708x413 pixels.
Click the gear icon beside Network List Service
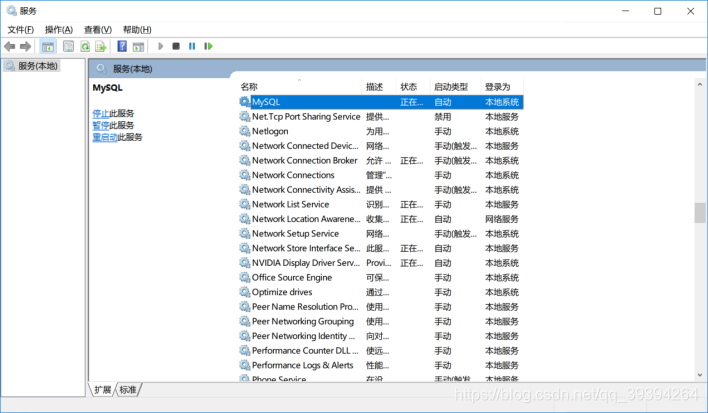244,204
